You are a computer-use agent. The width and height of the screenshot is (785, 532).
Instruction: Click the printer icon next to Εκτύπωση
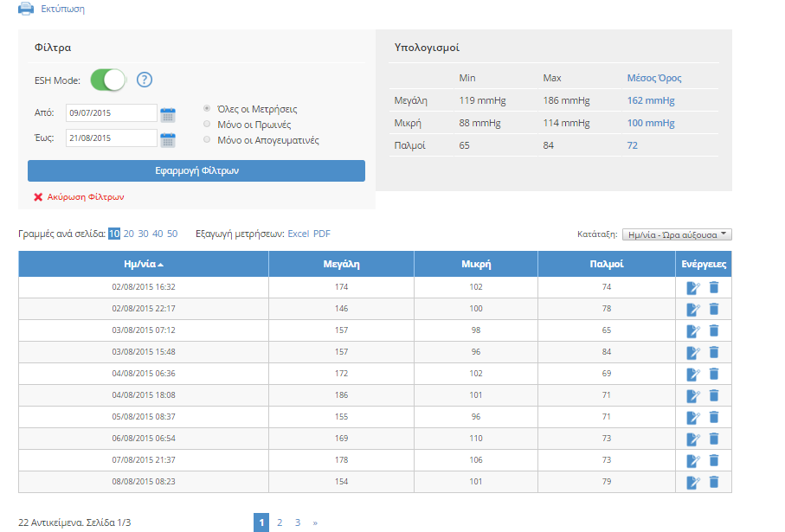pyautogui.click(x=26, y=9)
